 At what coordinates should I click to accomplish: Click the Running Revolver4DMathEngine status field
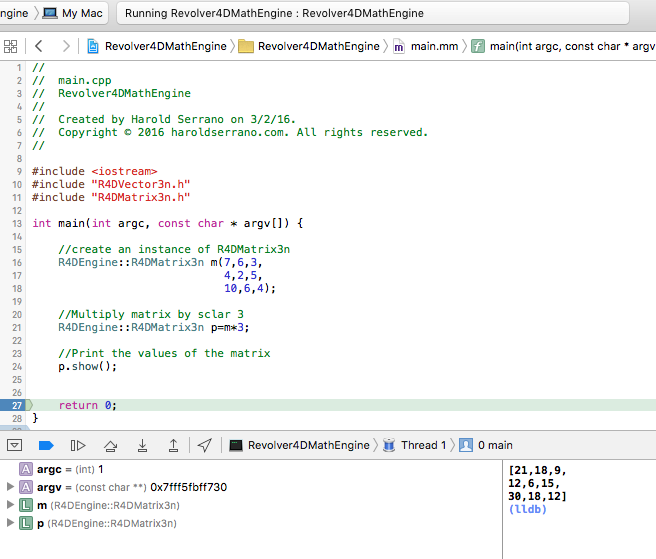373,13
